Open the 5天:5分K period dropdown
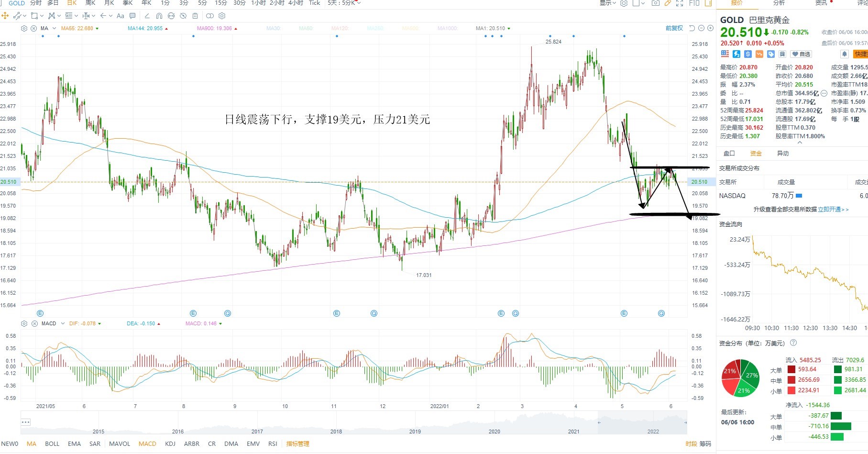The width and height of the screenshot is (868, 454). click(344, 3)
